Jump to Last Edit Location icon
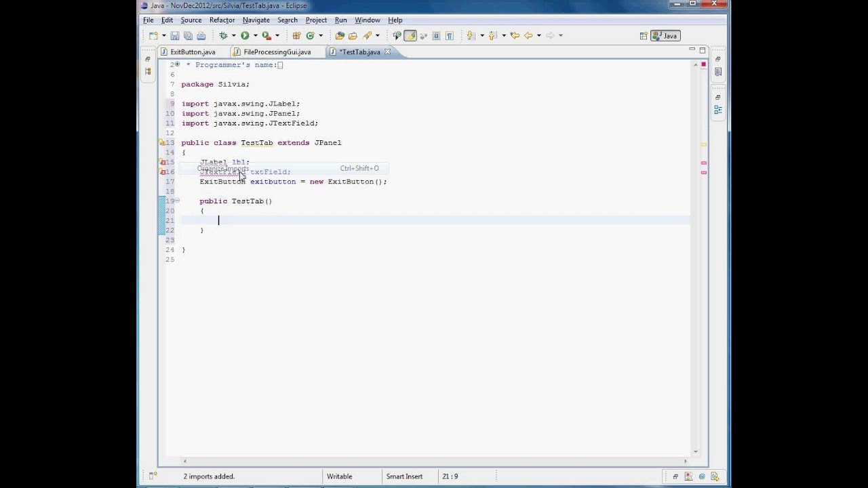868x488 pixels. tap(515, 35)
